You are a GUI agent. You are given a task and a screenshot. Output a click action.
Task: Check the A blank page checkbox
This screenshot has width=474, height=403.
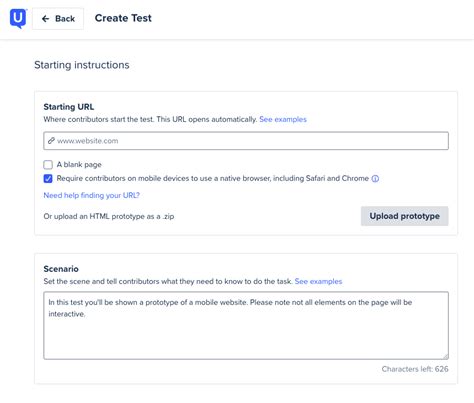pos(48,165)
